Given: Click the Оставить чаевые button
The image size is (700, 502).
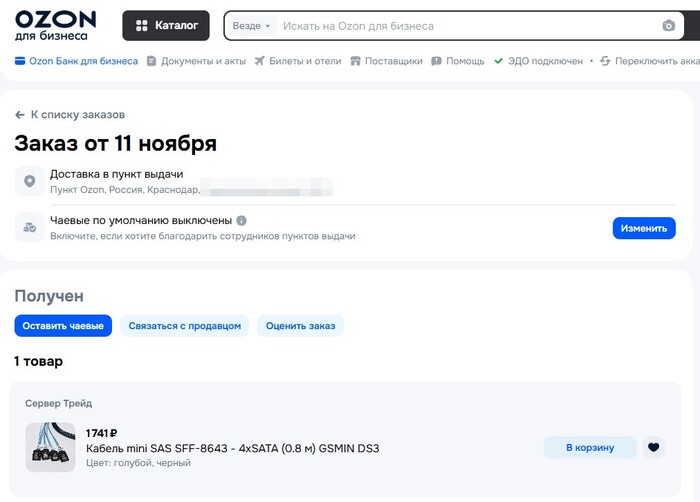Looking at the screenshot, I should (63, 325).
